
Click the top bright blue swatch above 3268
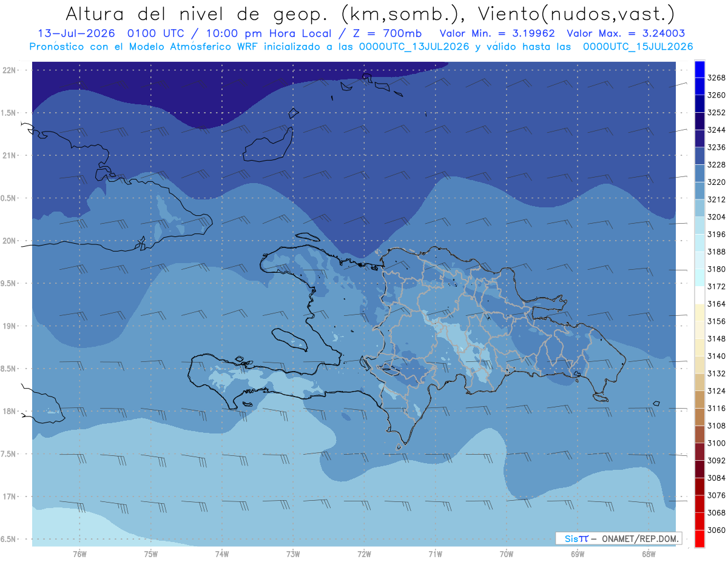tap(699, 69)
